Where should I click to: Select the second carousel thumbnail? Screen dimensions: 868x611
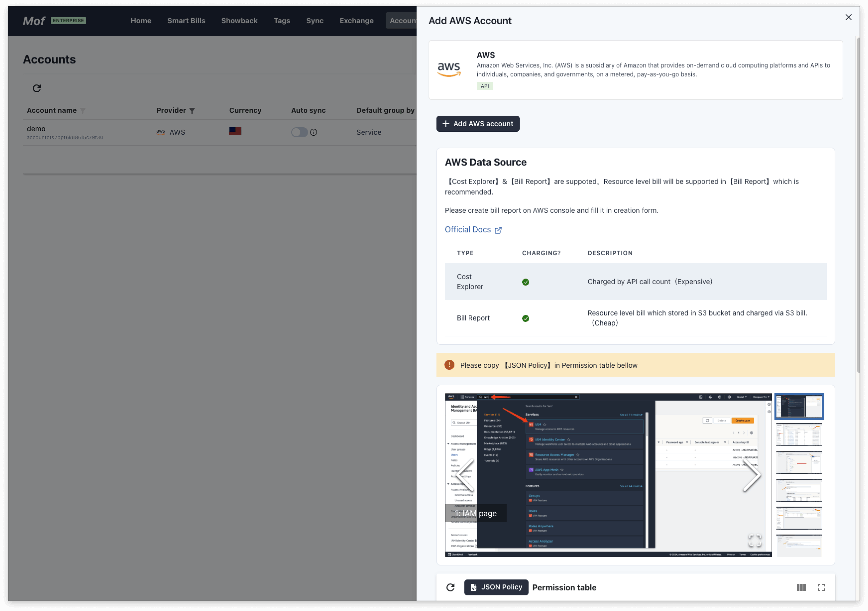[x=799, y=435]
